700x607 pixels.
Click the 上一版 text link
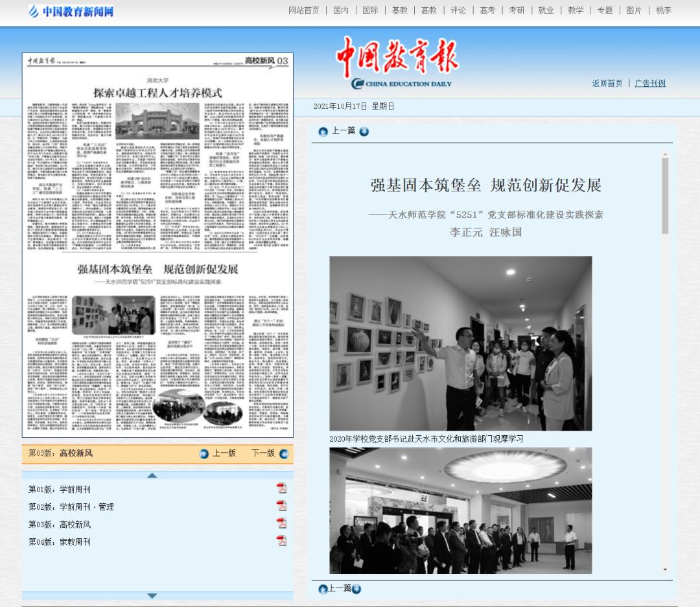224,453
